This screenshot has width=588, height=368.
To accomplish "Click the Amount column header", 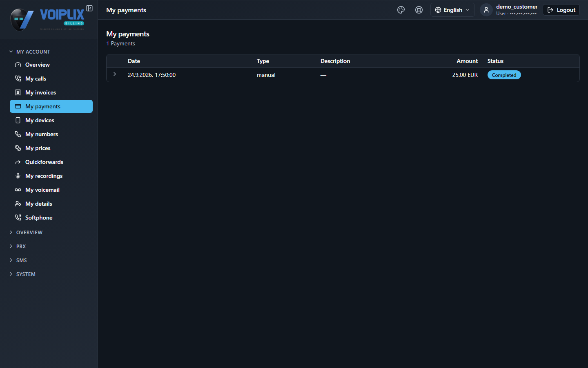I will tap(467, 61).
